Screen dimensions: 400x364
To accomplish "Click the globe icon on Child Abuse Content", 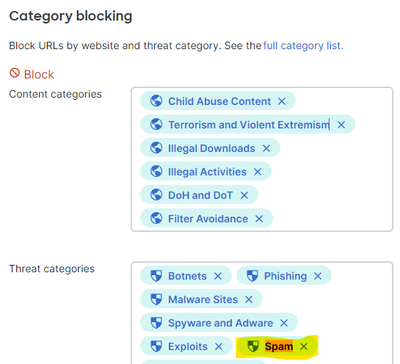I will [x=156, y=101].
